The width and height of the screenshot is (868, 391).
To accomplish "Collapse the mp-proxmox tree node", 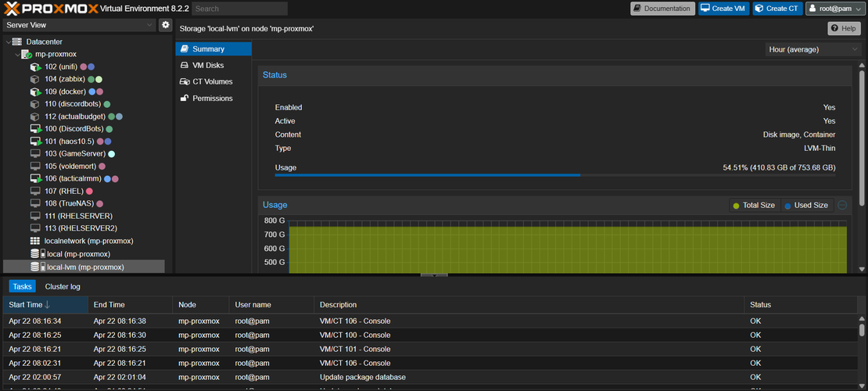I will [17, 54].
